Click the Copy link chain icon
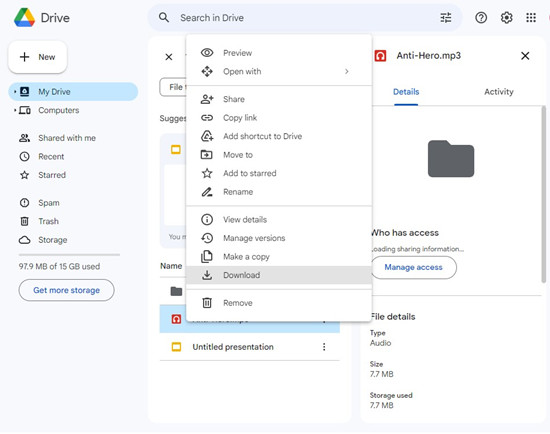 click(x=207, y=118)
